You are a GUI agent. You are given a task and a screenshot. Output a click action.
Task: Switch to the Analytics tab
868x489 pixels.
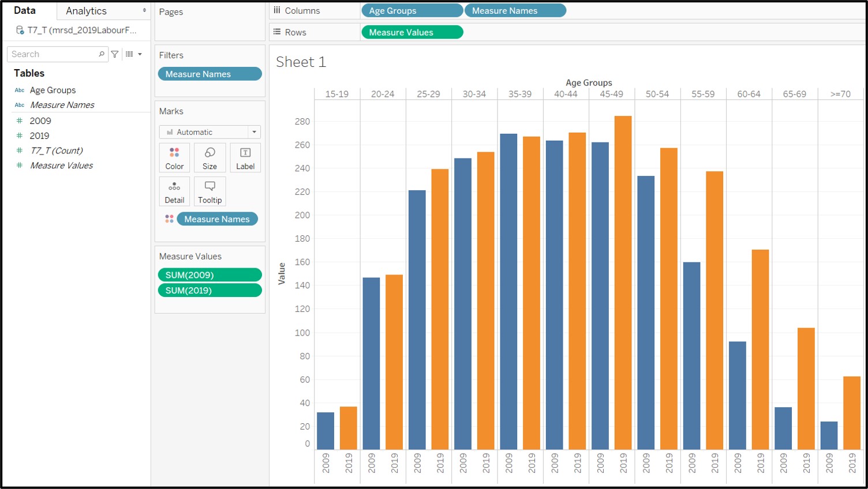click(x=85, y=10)
